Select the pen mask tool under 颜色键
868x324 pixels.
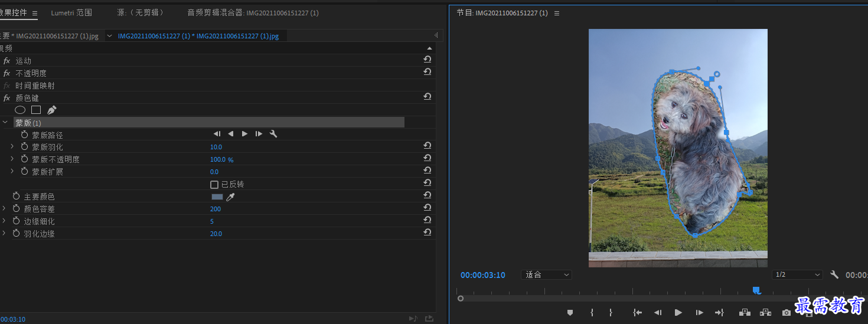tap(52, 110)
